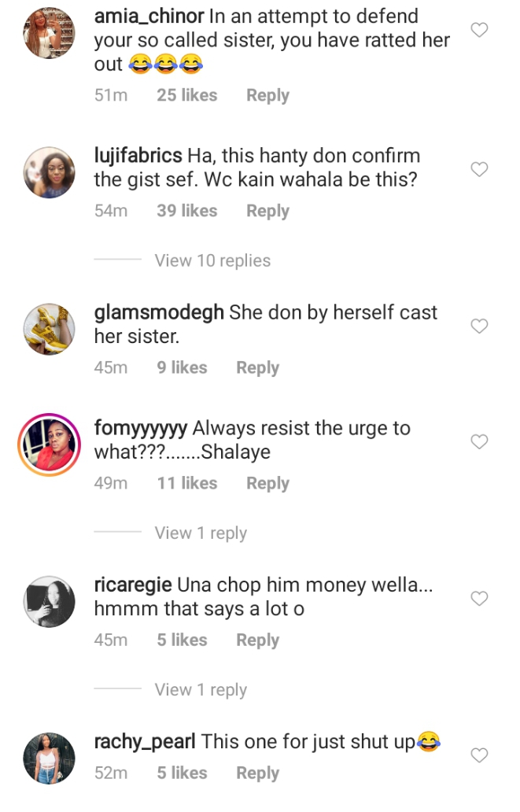520x812 pixels.
Task: Show 'View 1 reply' under ricaregie's comment
Action: [x=201, y=690]
